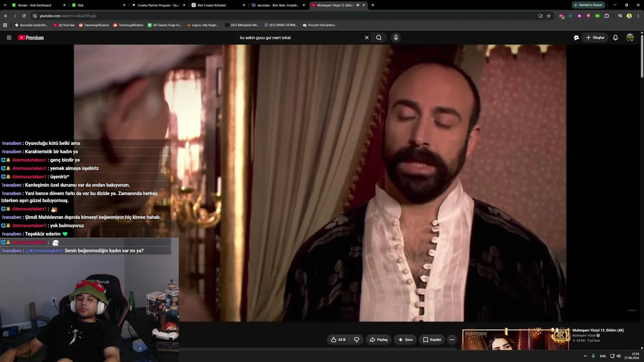
Task: Open the volume icon in system tray
Action: pyautogui.click(x=618, y=356)
